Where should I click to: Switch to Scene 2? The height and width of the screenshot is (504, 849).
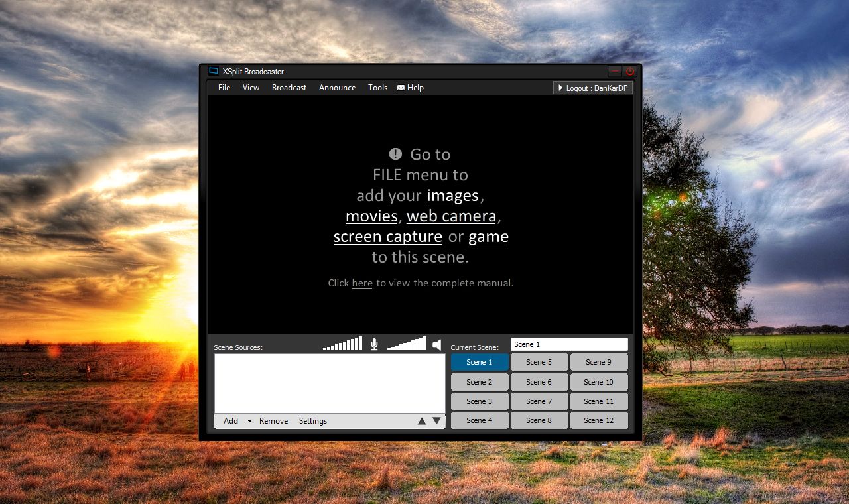point(480,382)
